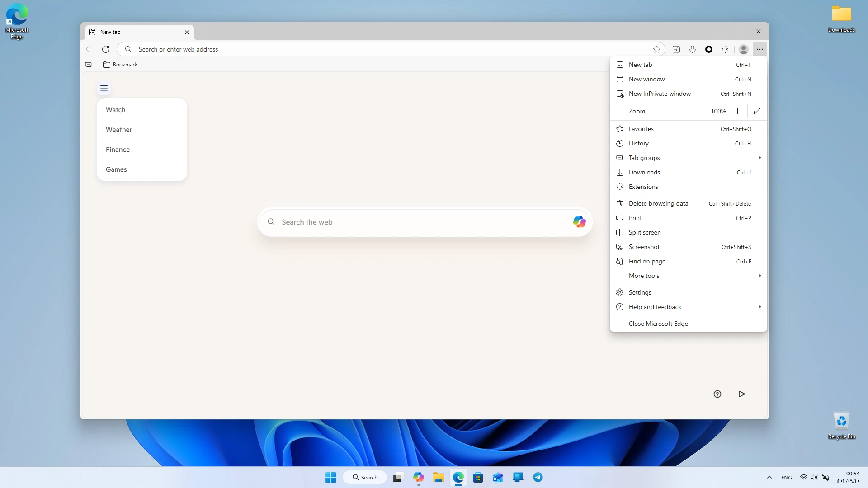Screen dimensions: 868x488
Task: Refresh the page with reload icon
Action: pyautogui.click(x=106, y=49)
